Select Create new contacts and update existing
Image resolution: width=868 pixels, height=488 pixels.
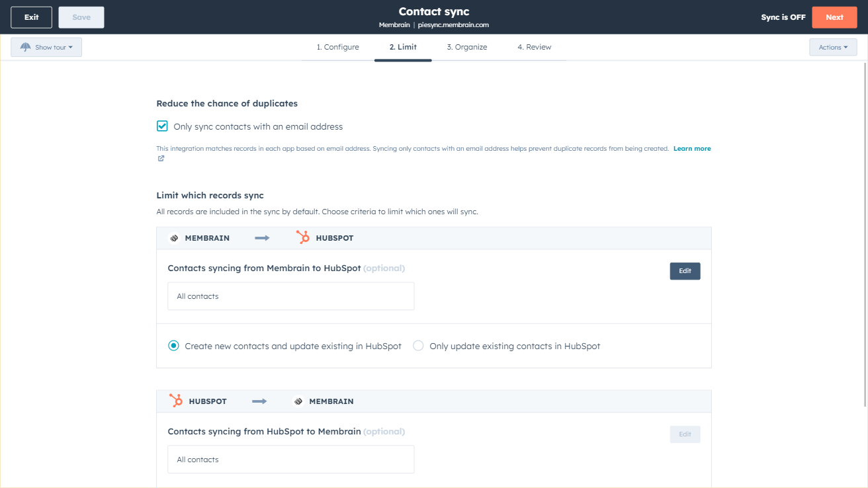click(174, 346)
